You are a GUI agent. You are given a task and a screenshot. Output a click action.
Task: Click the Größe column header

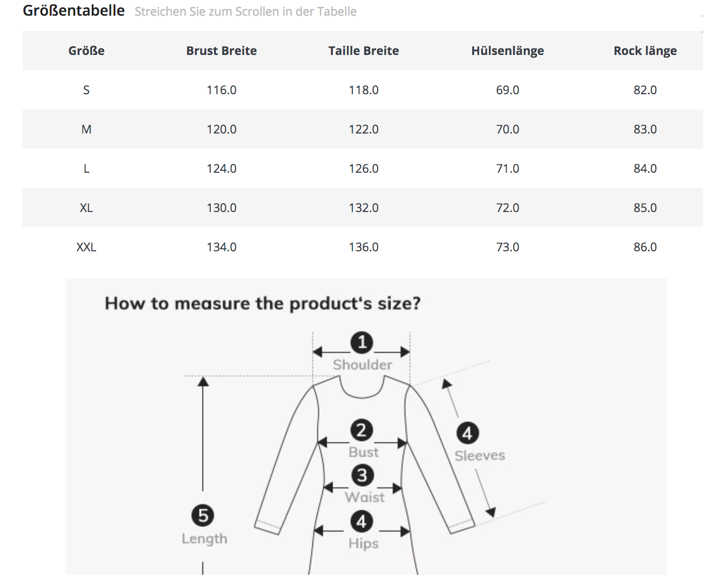[86, 51]
